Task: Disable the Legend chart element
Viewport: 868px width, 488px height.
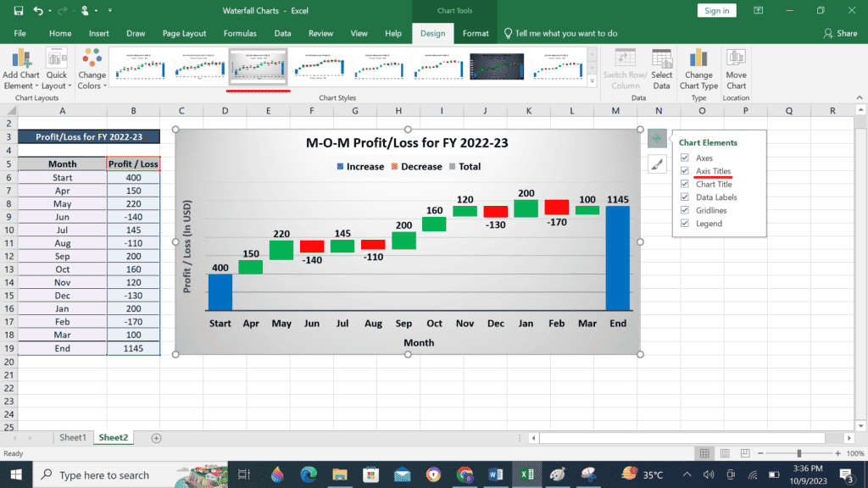Action: [684, 223]
